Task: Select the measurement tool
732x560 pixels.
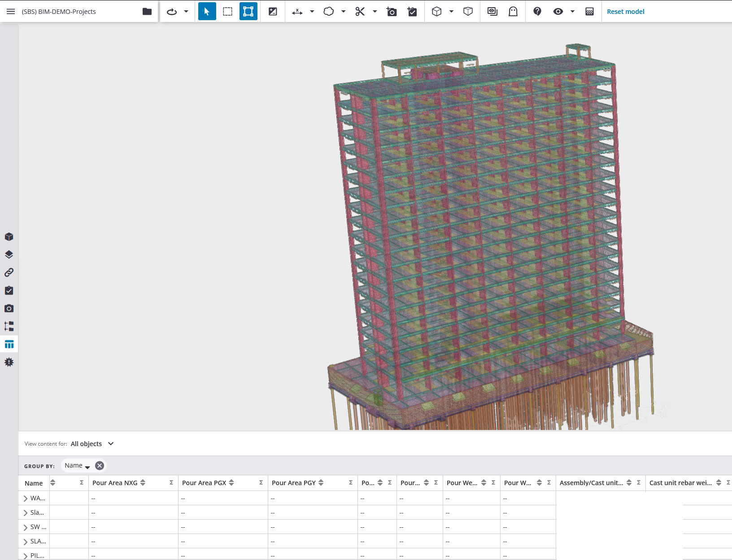Action: click(297, 11)
